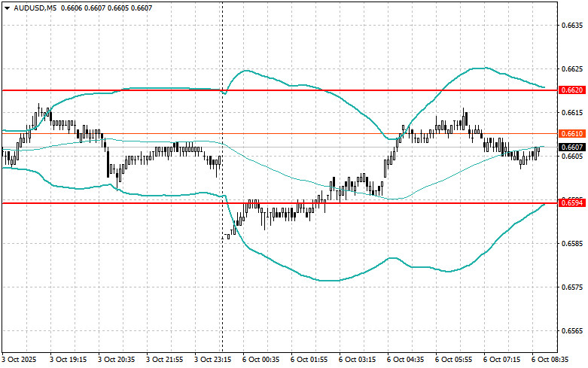Select the 0.6594 red price level label
This screenshot has width=588, height=368.
(x=571, y=202)
